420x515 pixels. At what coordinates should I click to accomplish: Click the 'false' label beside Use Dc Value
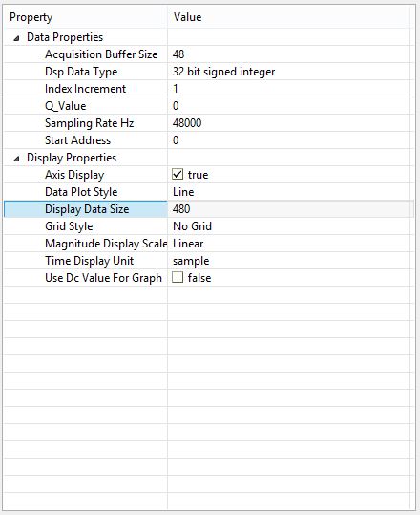[x=199, y=278]
